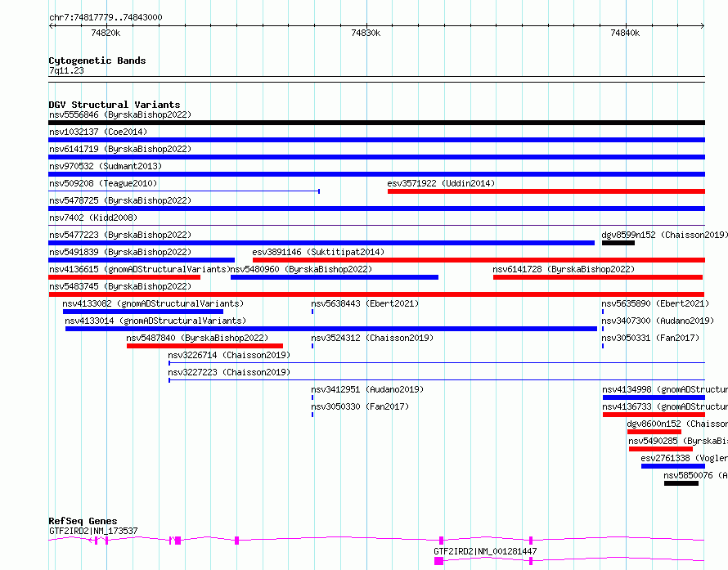
Task: Select the blue bar of nsv5480960
Action: [335, 277]
